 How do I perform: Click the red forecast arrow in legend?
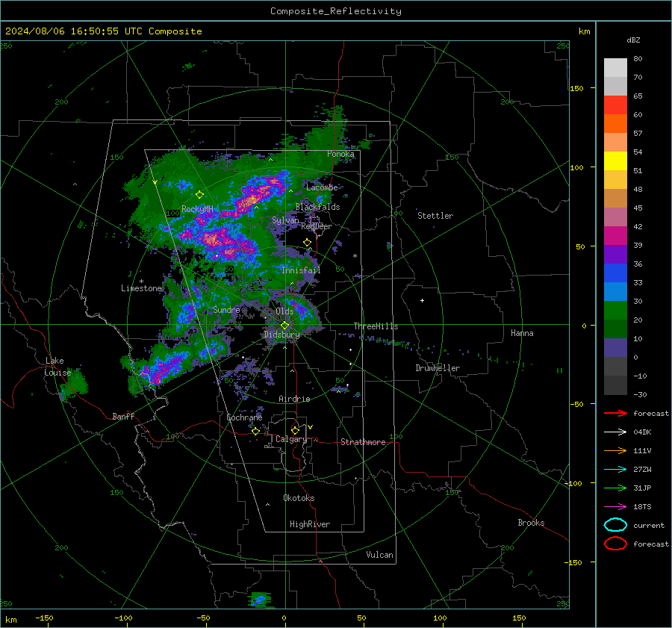pos(615,413)
